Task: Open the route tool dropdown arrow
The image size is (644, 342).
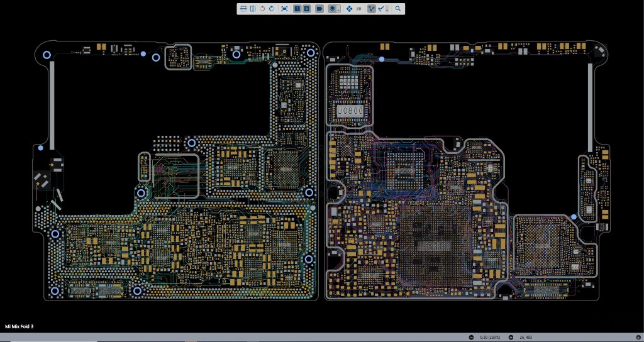Action: click(387, 9)
